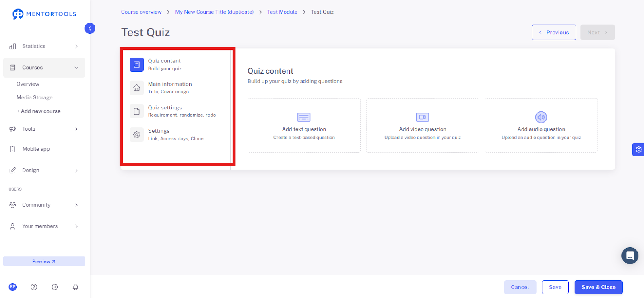Click the Statistics bar chart icon

[12, 46]
